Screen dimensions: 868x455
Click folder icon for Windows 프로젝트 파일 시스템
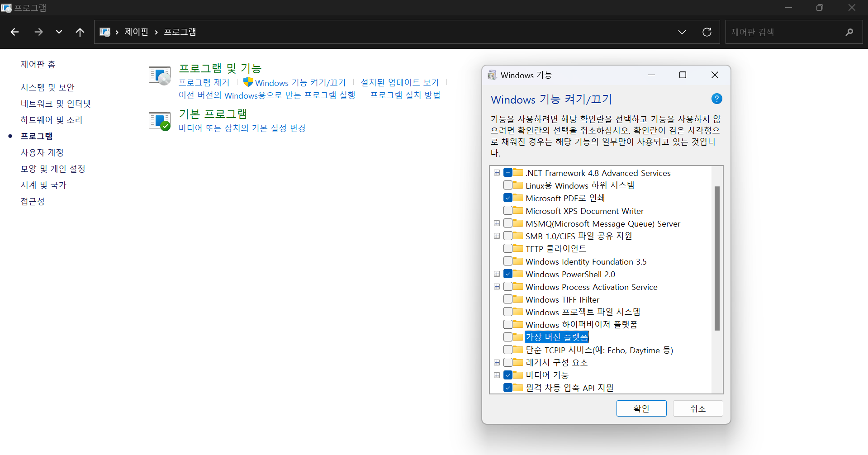click(518, 312)
